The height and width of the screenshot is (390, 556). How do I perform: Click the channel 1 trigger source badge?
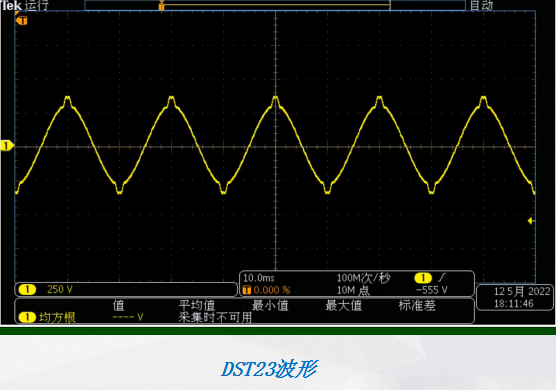[x=422, y=278]
